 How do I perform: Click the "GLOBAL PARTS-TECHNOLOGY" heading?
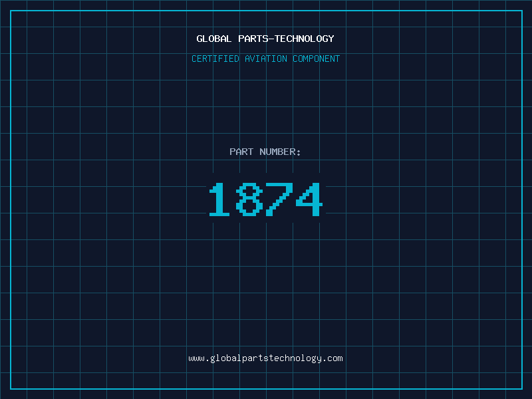tap(265, 39)
